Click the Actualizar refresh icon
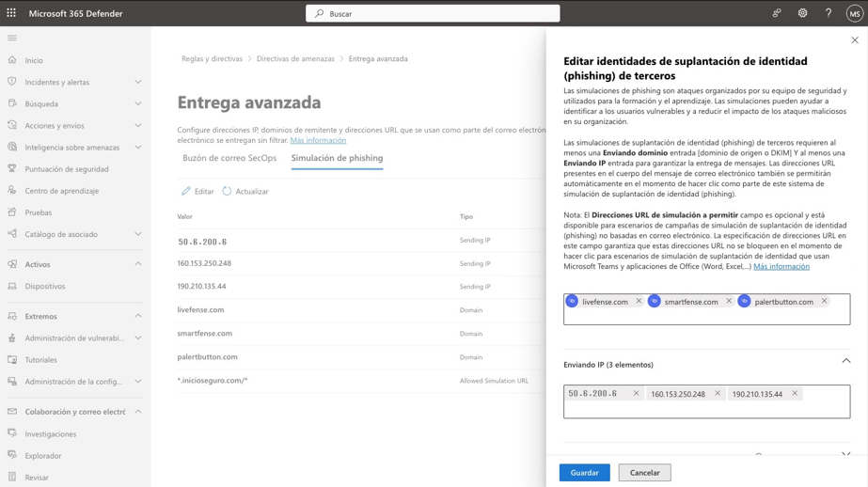The image size is (868, 487). tap(227, 191)
